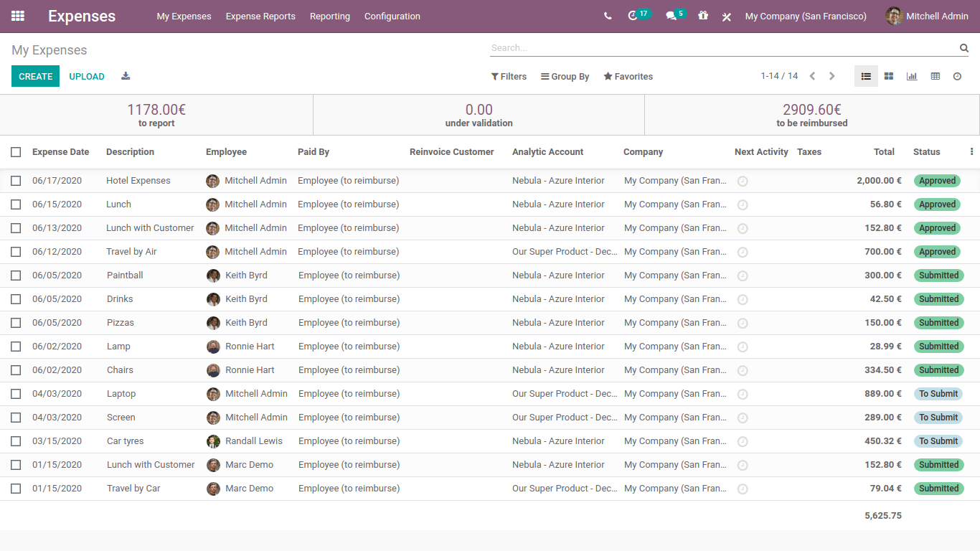The height and width of the screenshot is (551, 980).
Task: Open activities clock with 17 badge
Action: tap(639, 15)
